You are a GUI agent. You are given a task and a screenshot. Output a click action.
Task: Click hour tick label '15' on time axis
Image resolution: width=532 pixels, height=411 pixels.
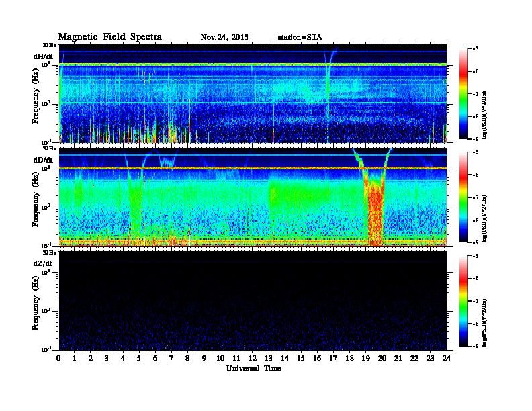pos(301,358)
